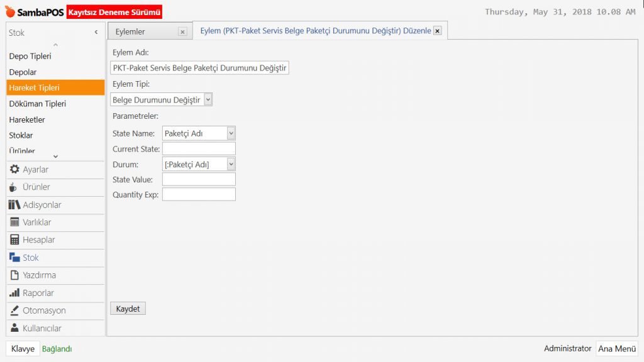Collapse the Stok sidebar chevron
Viewport: 644px width, 362px height.
(x=96, y=32)
